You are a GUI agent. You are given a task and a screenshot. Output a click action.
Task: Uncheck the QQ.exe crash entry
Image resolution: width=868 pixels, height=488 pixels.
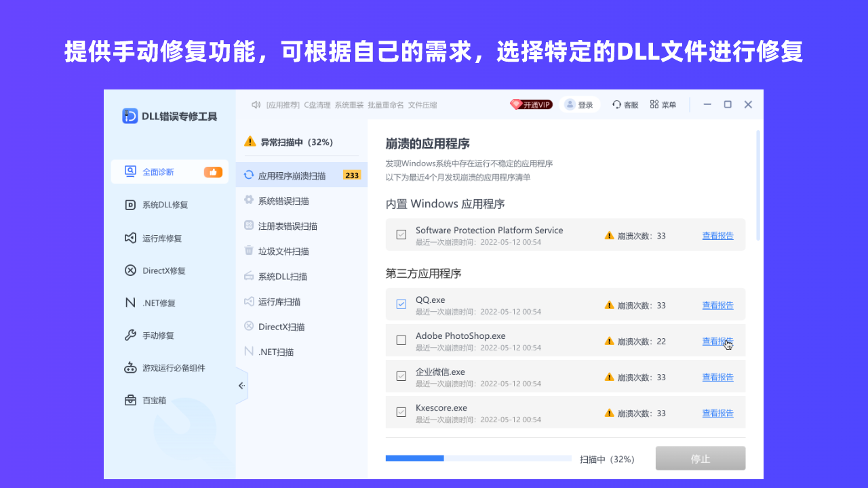pos(401,304)
